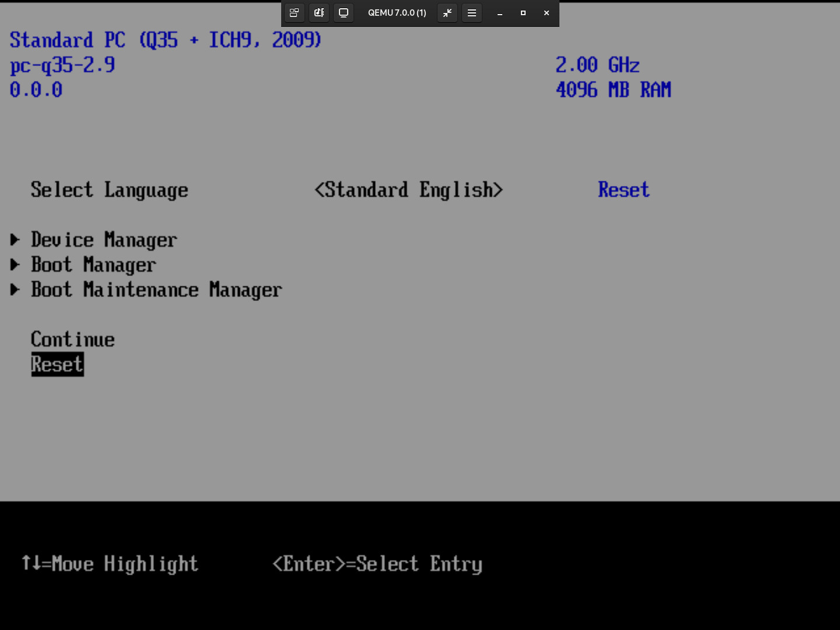Select the highlighted Reset option
The width and height of the screenshot is (840, 630).
tap(57, 365)
